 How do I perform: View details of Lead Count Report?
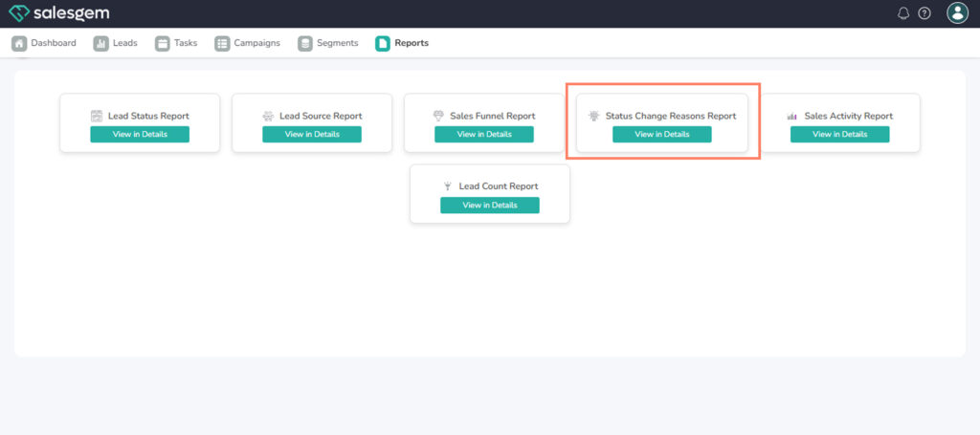pos(490,205)
